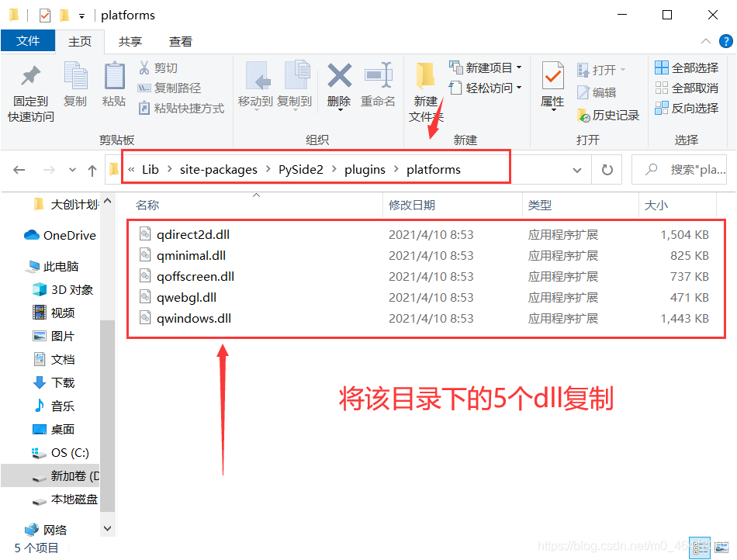Open the Move to (移动到) menu
This screenshot has width=737, height=560.
coord(255,87)
